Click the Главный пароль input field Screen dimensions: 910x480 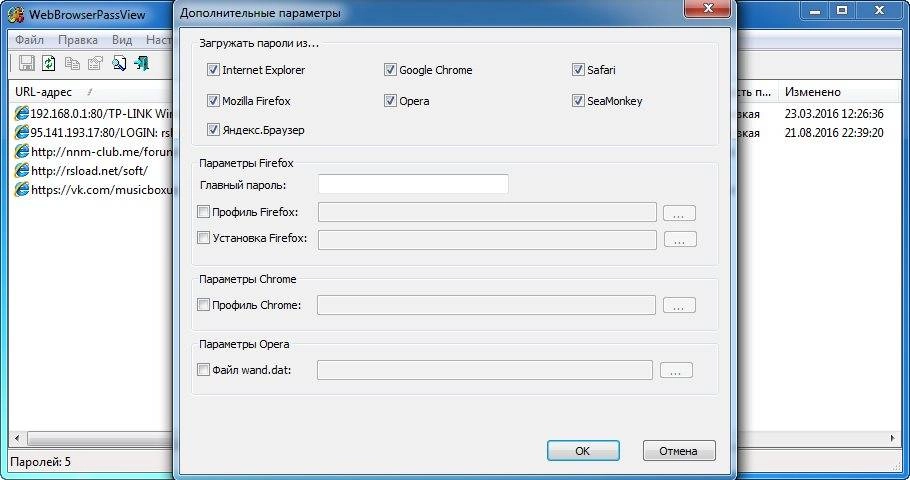click(413, 184)
